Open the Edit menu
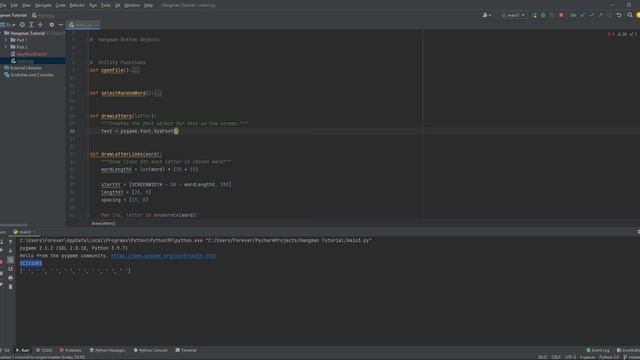The width and height of the screenshot is (640, 360). [x=14, y=5]
